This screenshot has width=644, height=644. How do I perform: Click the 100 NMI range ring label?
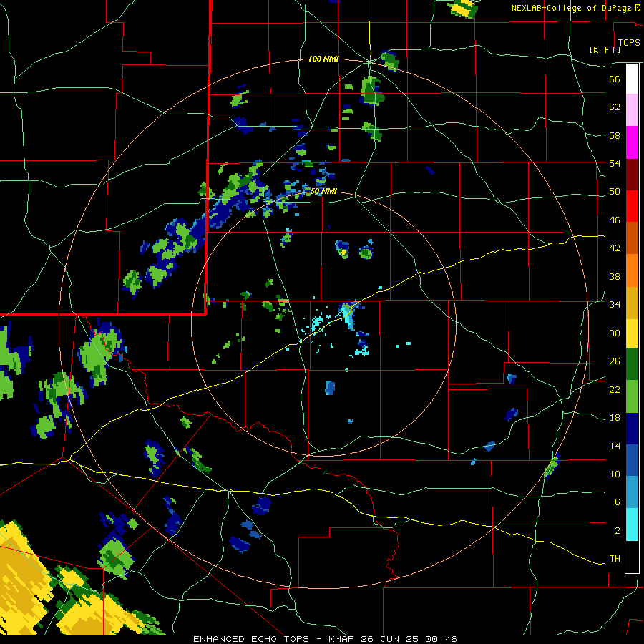point(323,59)
